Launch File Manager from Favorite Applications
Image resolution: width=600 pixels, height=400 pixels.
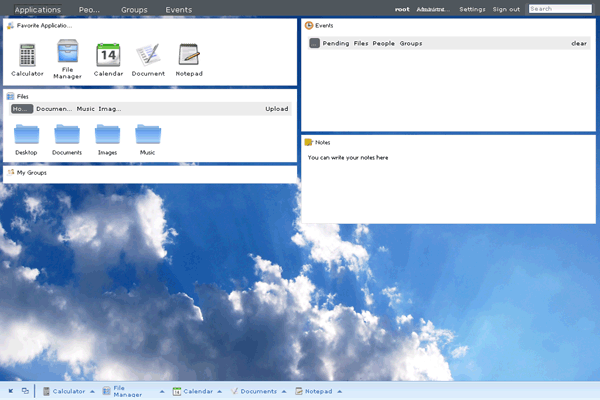(67, 59)
